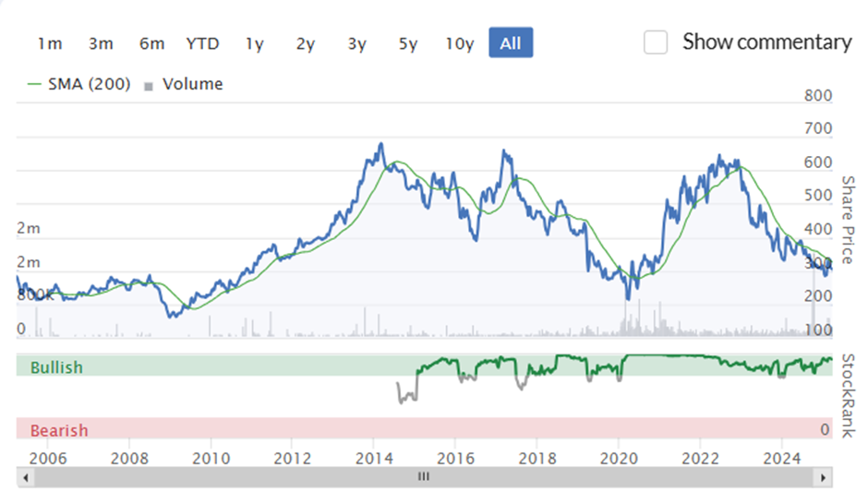Select the 10y time range
The height and width of the screenshot is (493, 868).
pos(460,43)
